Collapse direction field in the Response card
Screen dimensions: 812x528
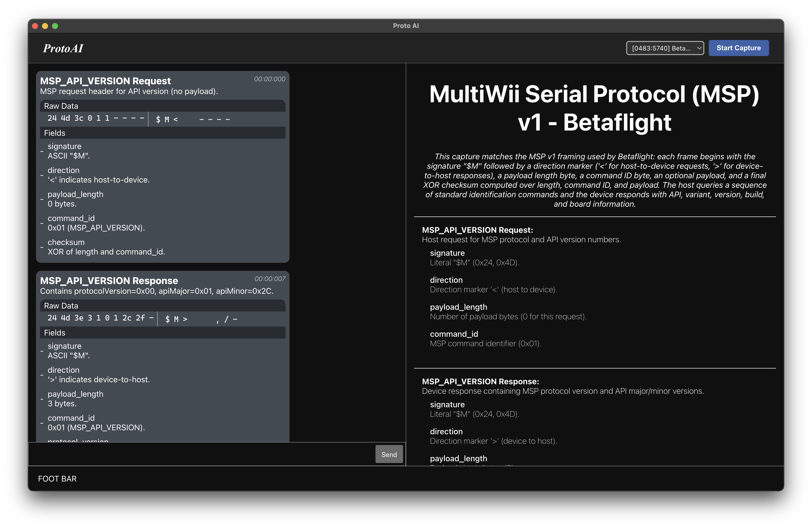coord(42,375)
